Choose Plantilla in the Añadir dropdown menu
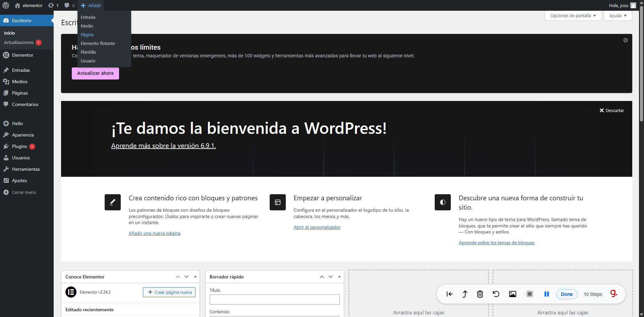The height and width of the screenshot is (317, 644). pyautogui.click(x=88, y=52)
